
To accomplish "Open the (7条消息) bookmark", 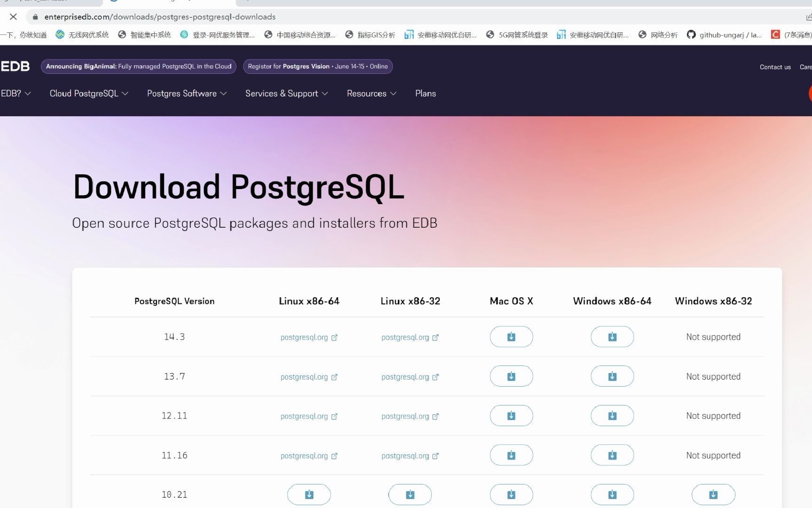I will click(791, 35).
